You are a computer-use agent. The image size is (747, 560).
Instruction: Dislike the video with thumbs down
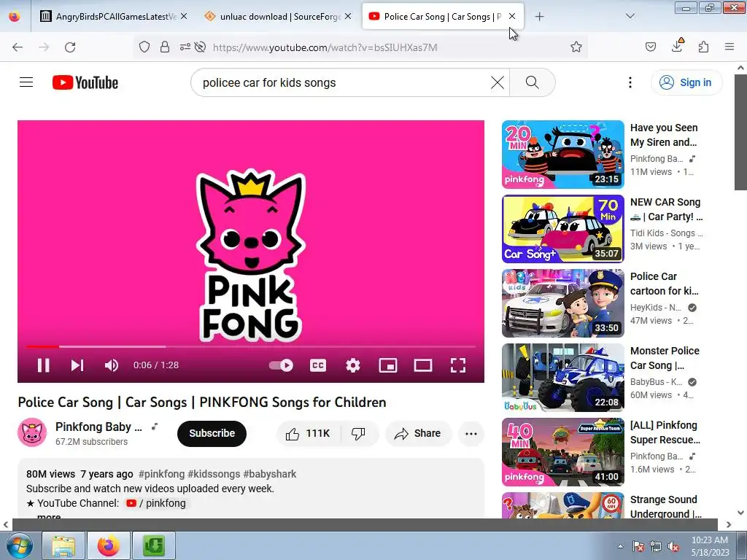coord(359,433)
